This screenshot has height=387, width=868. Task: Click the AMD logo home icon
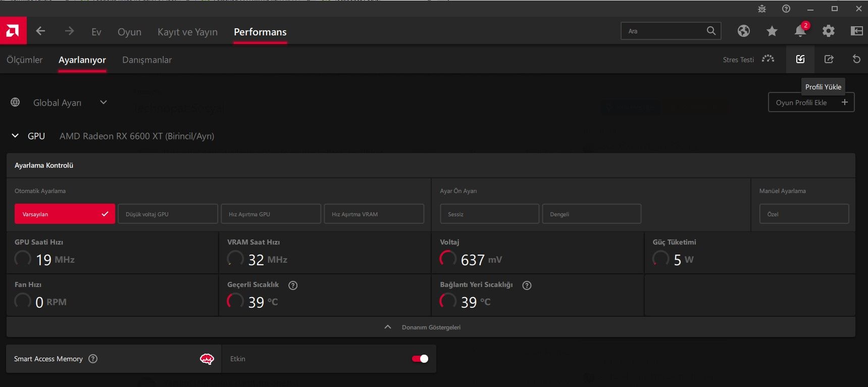13,31
